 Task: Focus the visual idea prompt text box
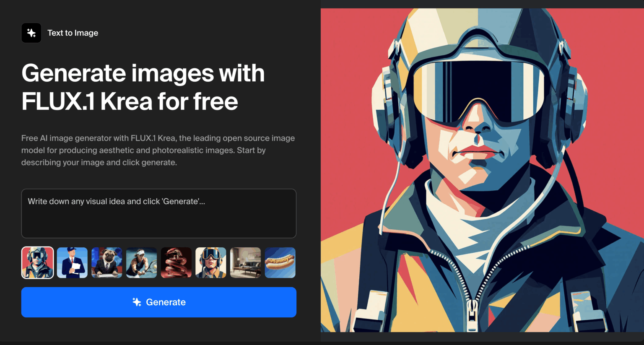[x=159, y=213]
